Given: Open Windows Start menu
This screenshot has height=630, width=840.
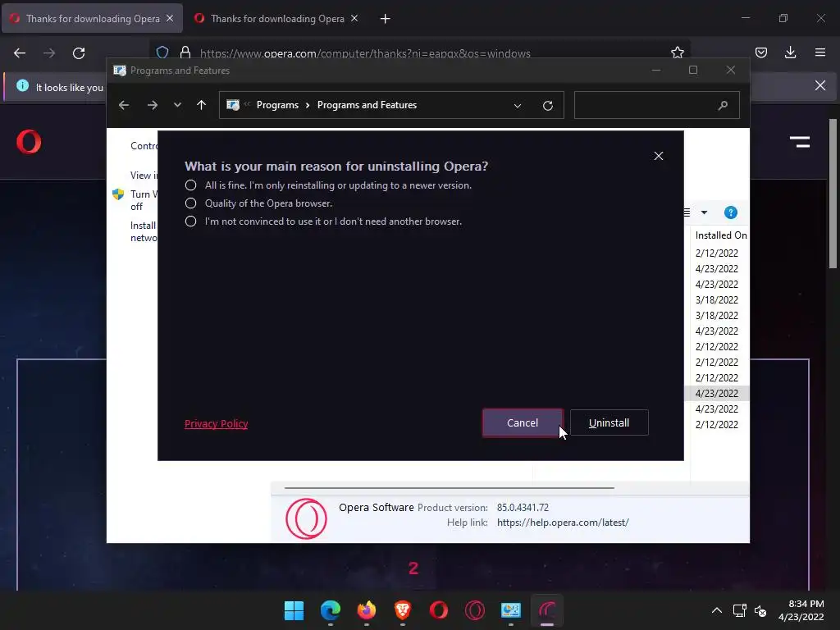Looking at the screenshot, I should point(294,610).
